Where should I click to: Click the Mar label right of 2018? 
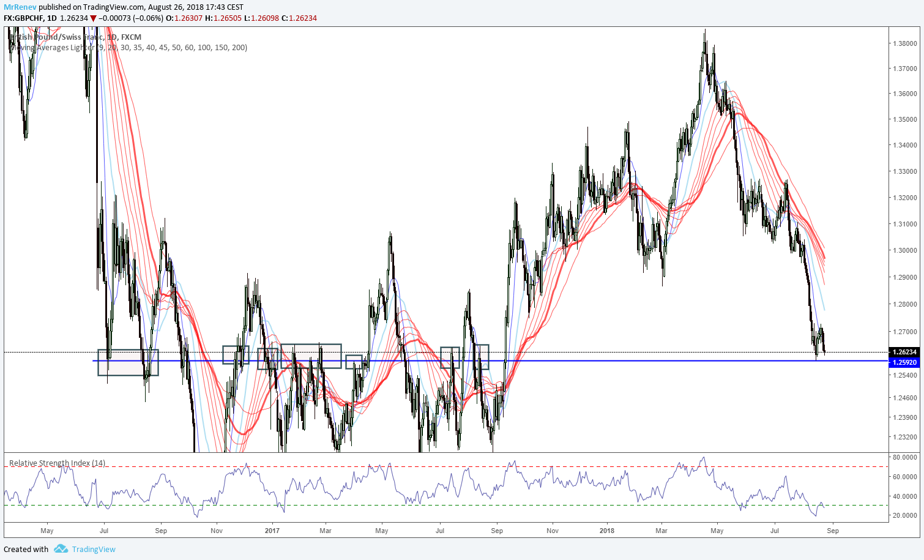pyautogui.click(x=661, y=531)
